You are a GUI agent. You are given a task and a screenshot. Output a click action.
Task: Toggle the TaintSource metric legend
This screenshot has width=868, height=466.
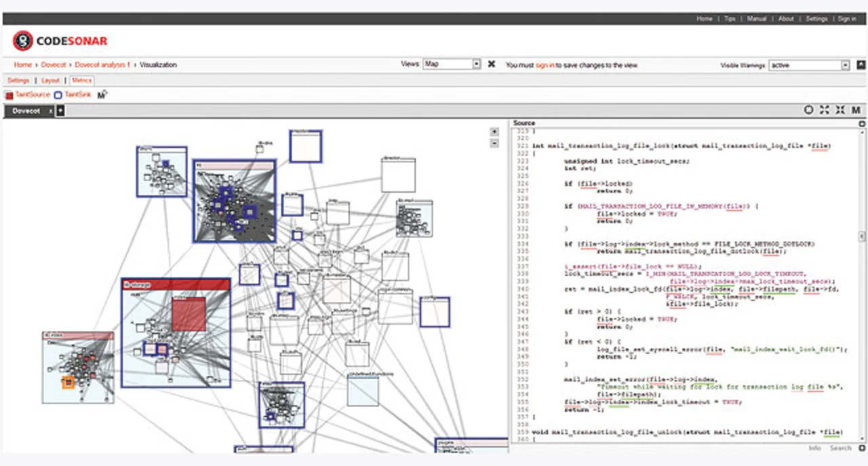coord(27,95)
